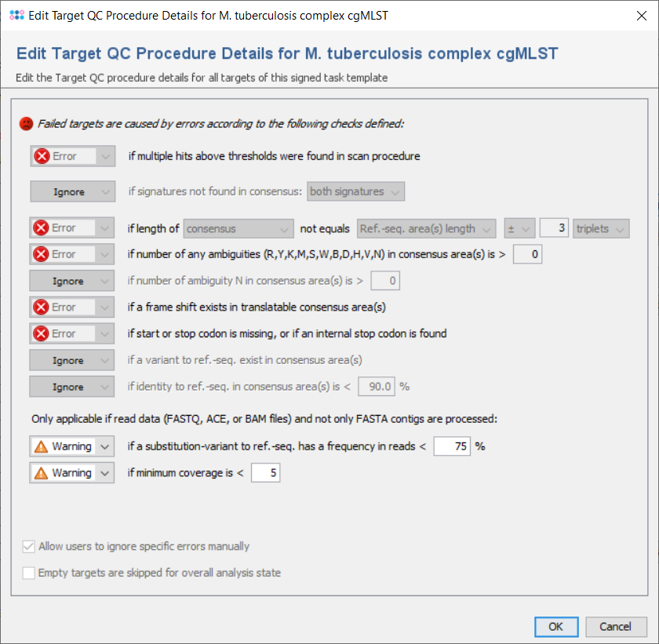Open the 'consensus' length comparison dropdown
Screen dimensions: 659x644
[x=238, y=227]
